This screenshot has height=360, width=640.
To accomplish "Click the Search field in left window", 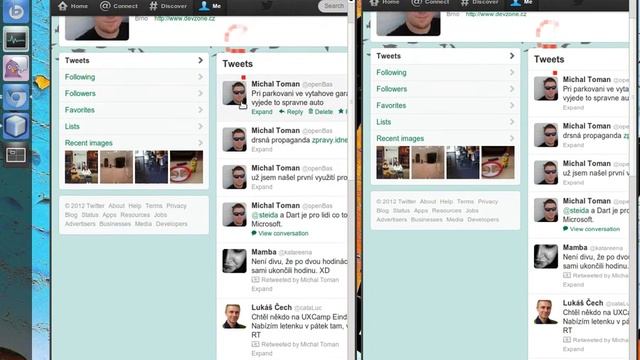I will click(333, 6).
